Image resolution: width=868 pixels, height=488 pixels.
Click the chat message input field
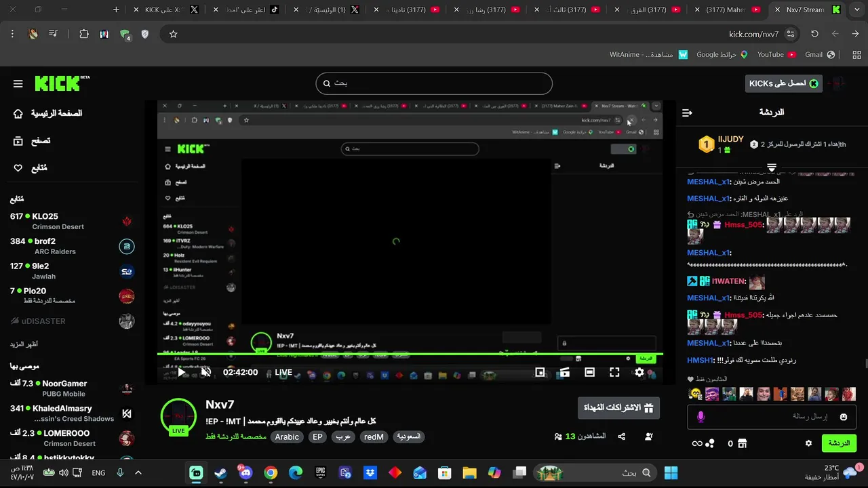[771, 417]
